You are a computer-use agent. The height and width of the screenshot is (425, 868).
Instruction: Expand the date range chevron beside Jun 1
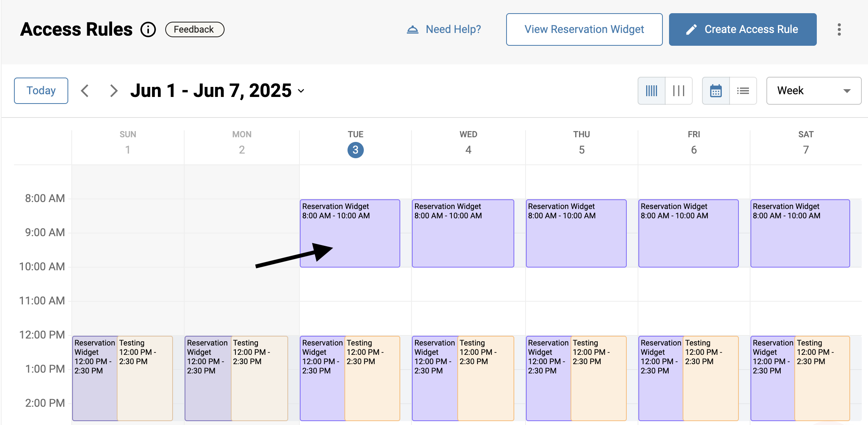(x=301, y=92)
